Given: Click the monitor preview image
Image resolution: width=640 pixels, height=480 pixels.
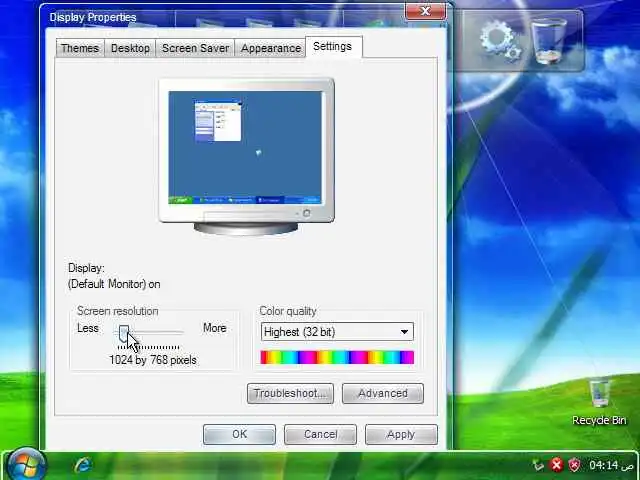Looking at the screenshot, I should pos(247,156).
